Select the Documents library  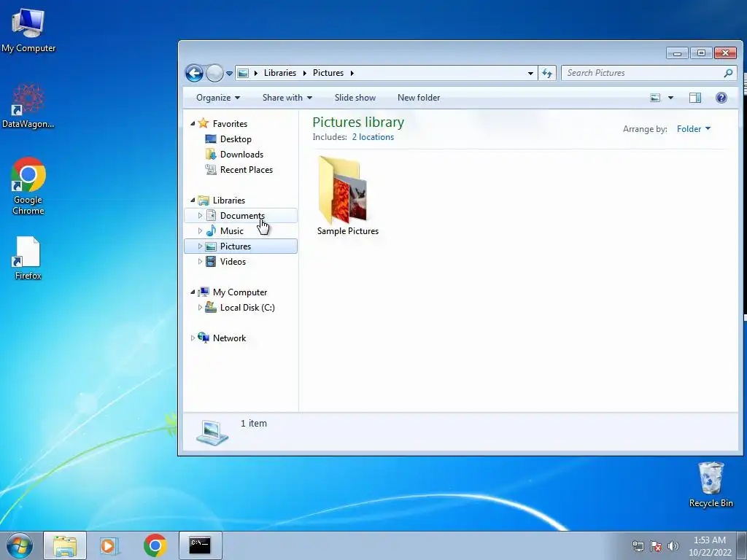(242, 216)
